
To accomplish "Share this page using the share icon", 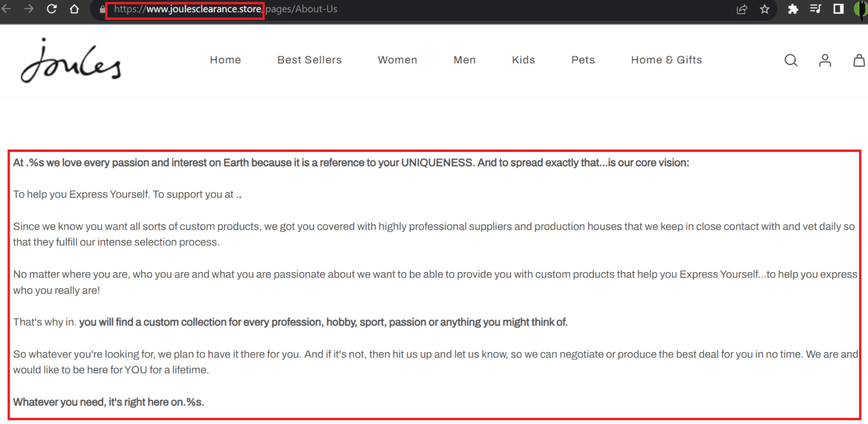I will [742, 9].
